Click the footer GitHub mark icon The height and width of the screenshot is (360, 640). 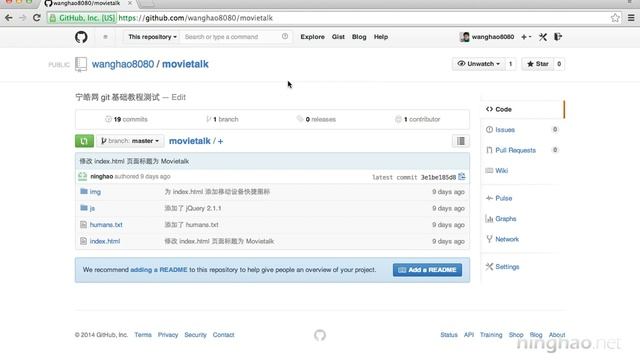click(x=320, y=335)
